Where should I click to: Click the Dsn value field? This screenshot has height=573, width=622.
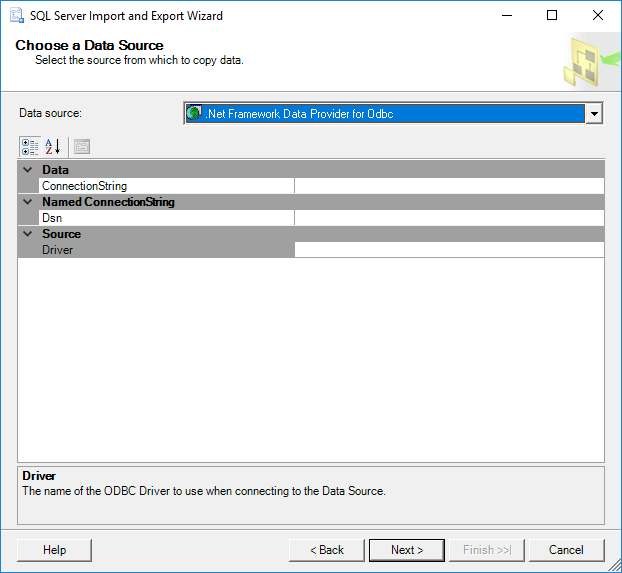[x=448, y=218]
